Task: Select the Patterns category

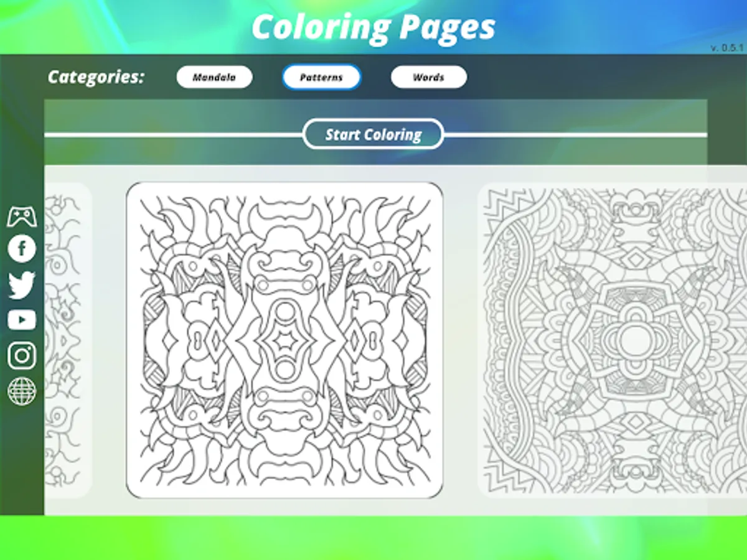Action: 321,78
